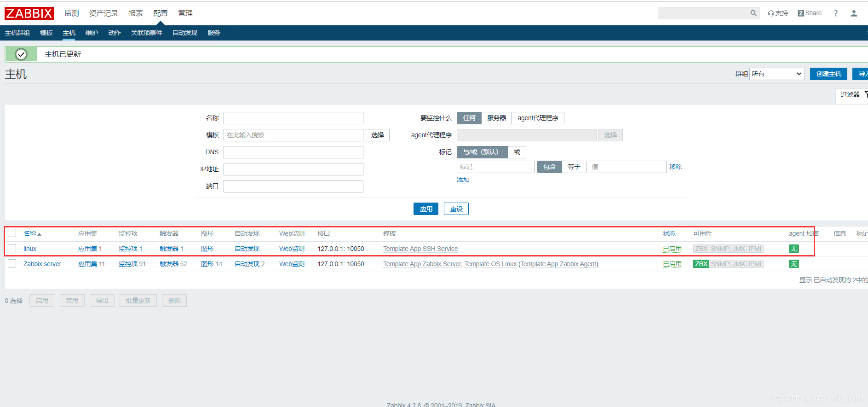Viewport: 868px width, 407px height.
Task: Select agent代理程序 monitoring option
Action: (x=538, y=118)
